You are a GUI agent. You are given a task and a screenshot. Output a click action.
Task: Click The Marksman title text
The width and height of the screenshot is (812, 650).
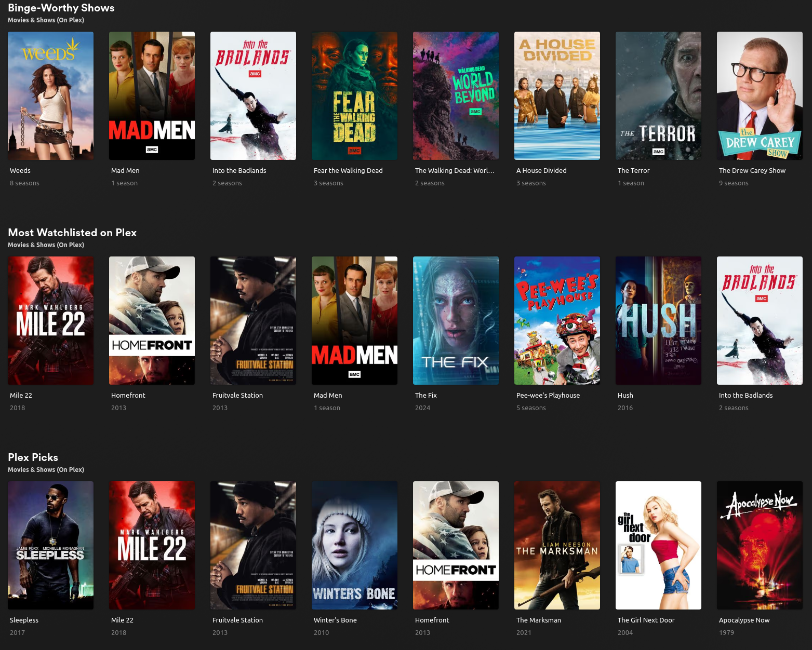click(x=538, y=620)
